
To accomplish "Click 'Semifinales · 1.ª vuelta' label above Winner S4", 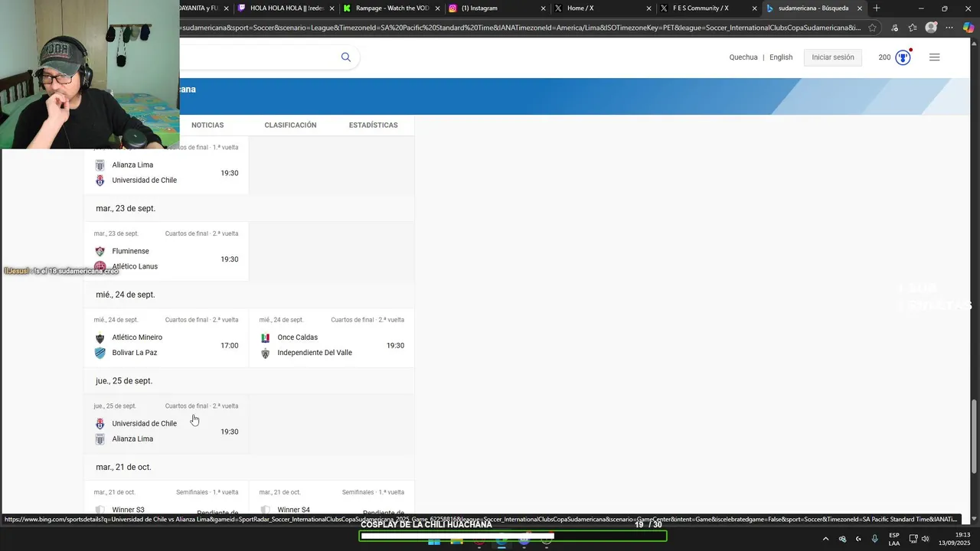I will 373,492.
